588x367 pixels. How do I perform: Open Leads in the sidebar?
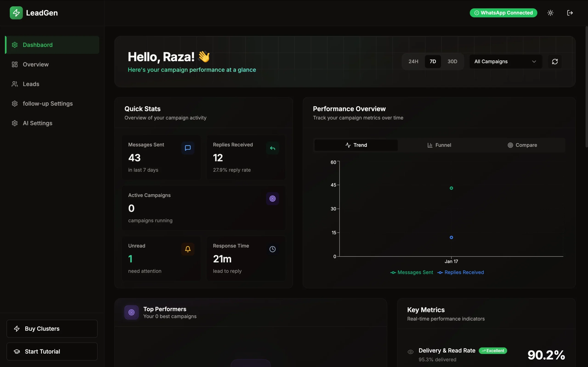tap(31, 84)
